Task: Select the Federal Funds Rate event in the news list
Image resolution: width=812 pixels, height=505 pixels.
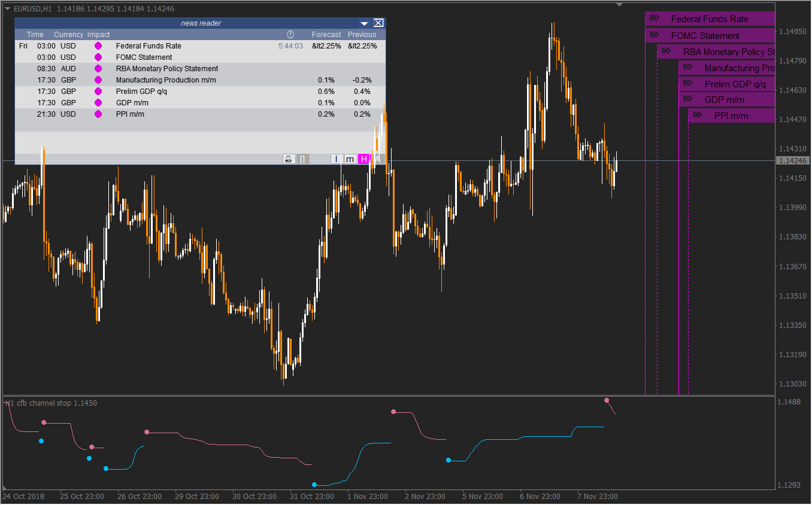Action: point(149,46)
